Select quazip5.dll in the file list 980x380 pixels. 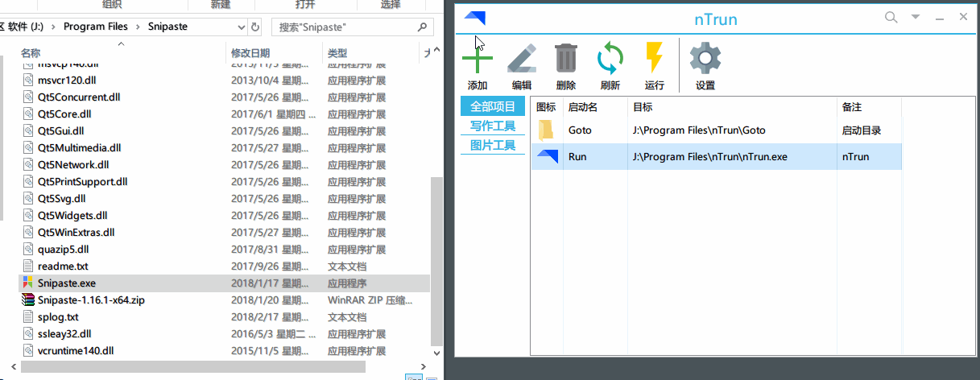[64, 250]
